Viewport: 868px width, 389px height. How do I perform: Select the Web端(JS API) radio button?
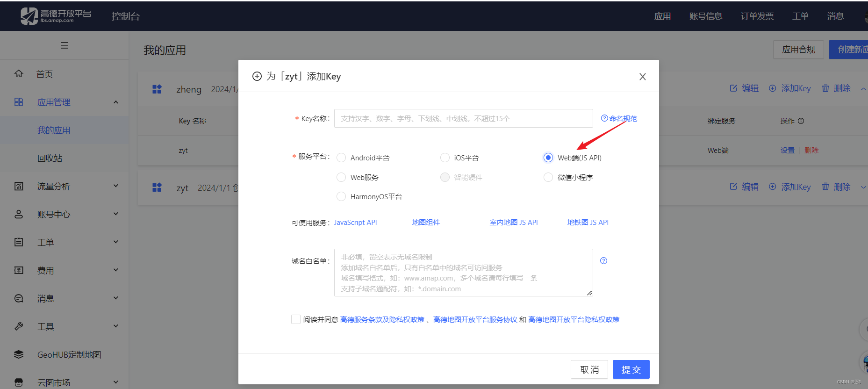[548, 158]
